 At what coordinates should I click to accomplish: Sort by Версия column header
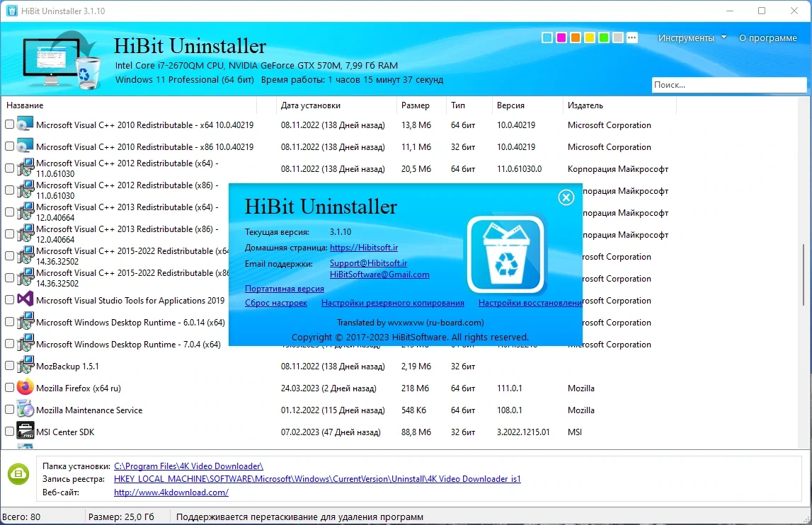pyautogui.click(x=527, y=105)
